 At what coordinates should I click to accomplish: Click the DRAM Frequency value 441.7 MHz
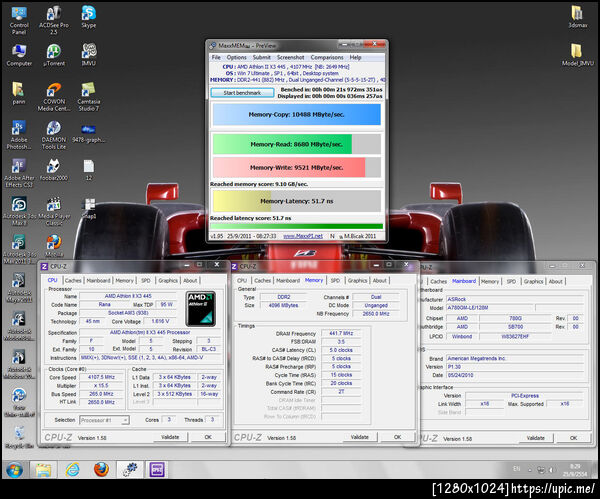[x=341, y=333]
